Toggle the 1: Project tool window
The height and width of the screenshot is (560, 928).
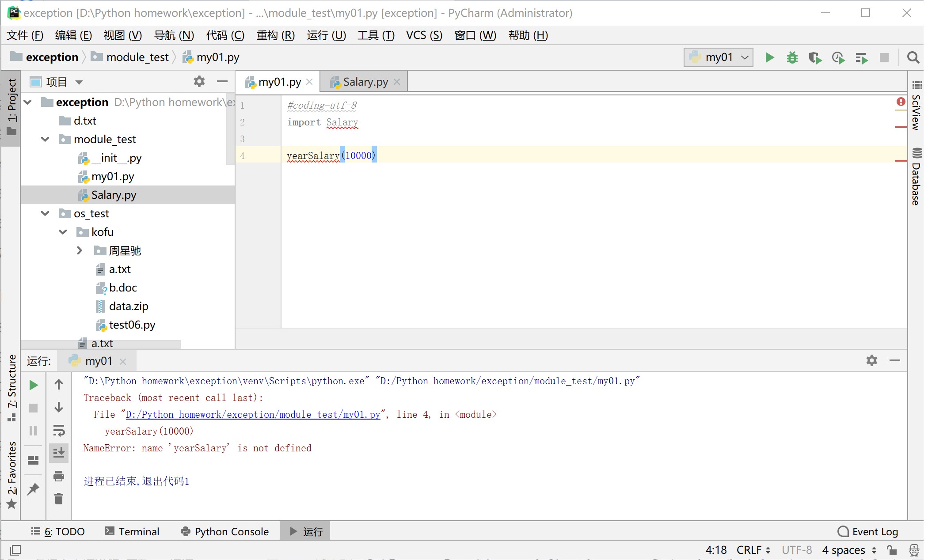[x=11, y=107]
